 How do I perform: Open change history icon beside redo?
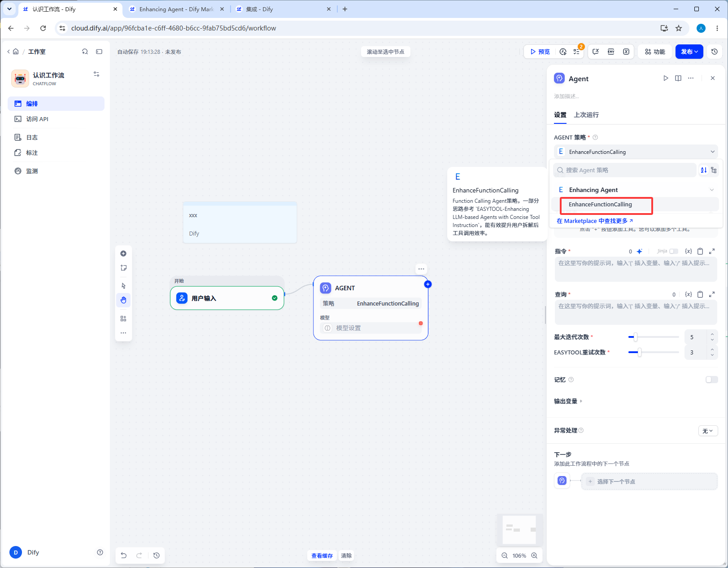[x=157, y=555]
